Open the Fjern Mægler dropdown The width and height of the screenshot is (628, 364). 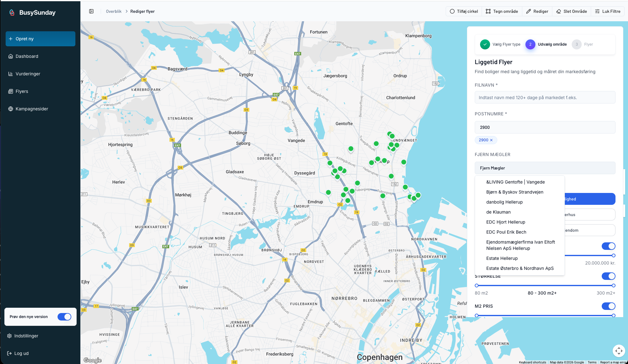click(x=545, y=168)
